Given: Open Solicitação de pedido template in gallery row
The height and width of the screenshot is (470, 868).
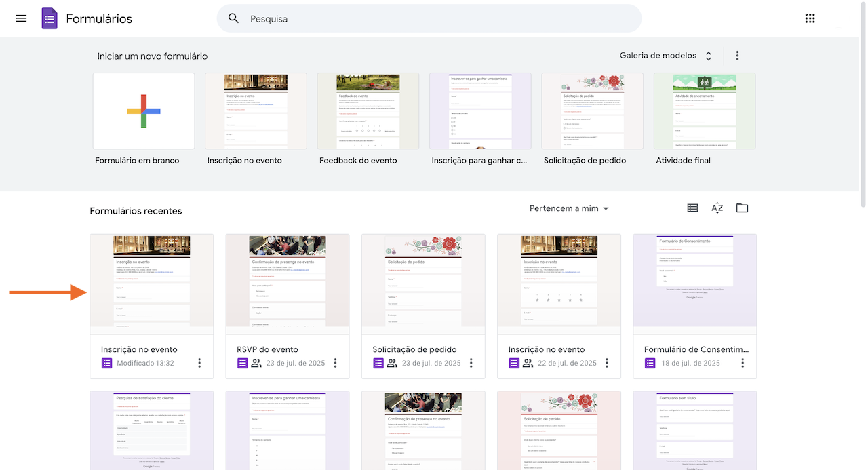Looking at the screenshot, I should tap(593, 111).
